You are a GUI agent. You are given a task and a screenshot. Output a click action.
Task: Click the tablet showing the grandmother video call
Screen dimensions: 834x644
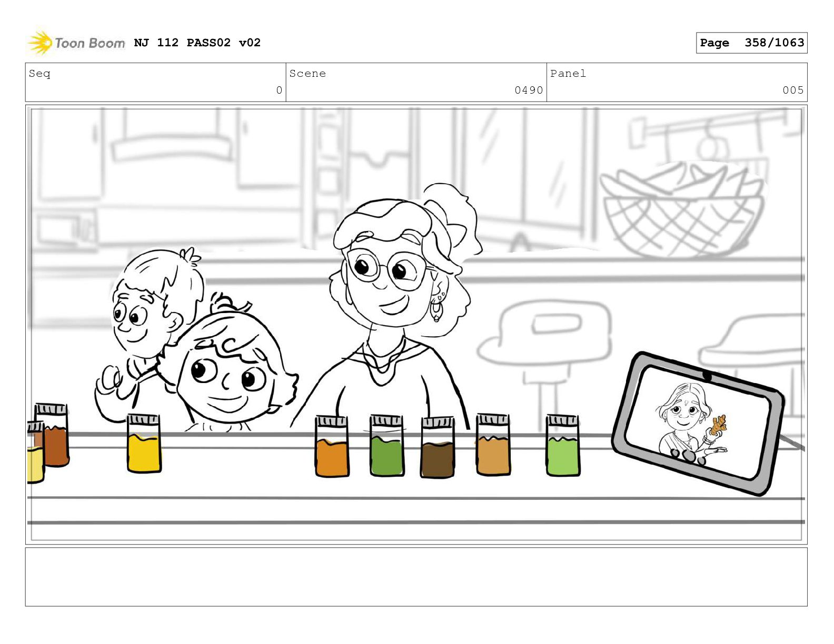(698, 423)
